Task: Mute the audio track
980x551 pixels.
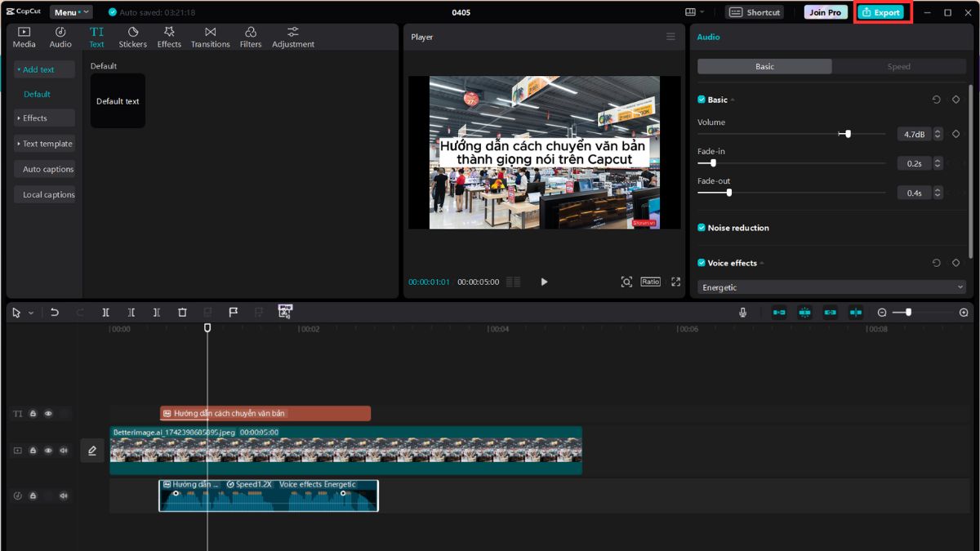Action: pyautogui.click(x=64, y=495)
